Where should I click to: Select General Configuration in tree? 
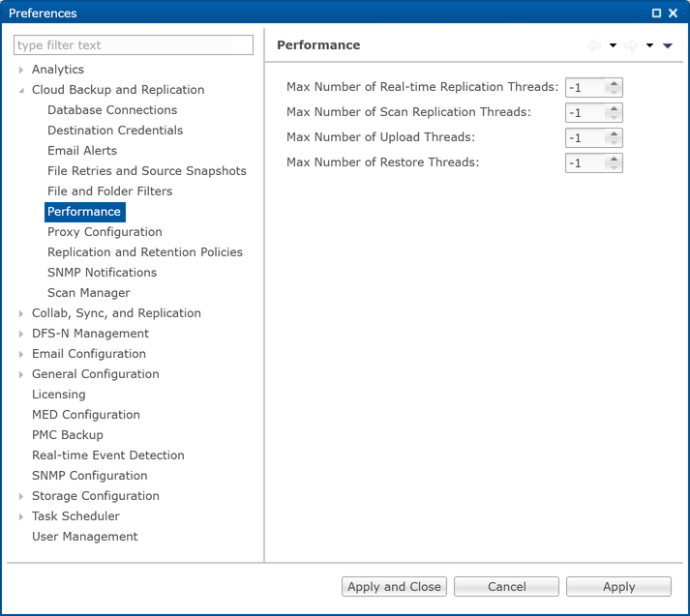[x=96, y=373]
